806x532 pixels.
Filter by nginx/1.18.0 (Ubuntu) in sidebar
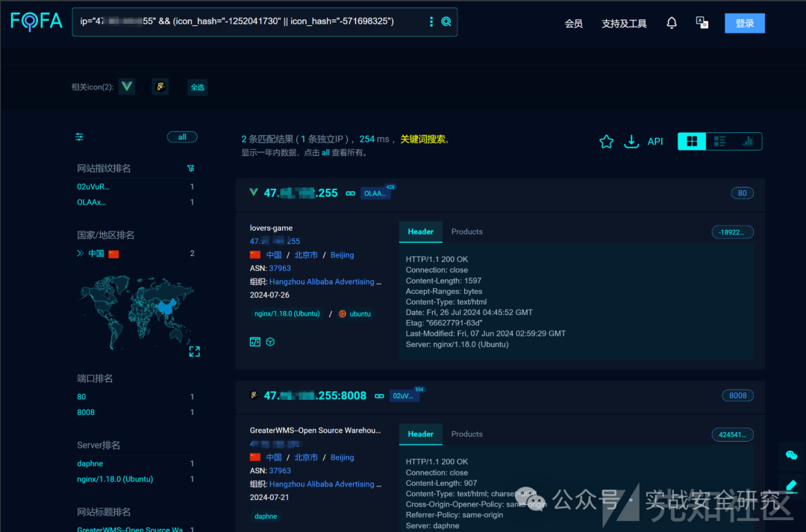pos(115,479)
